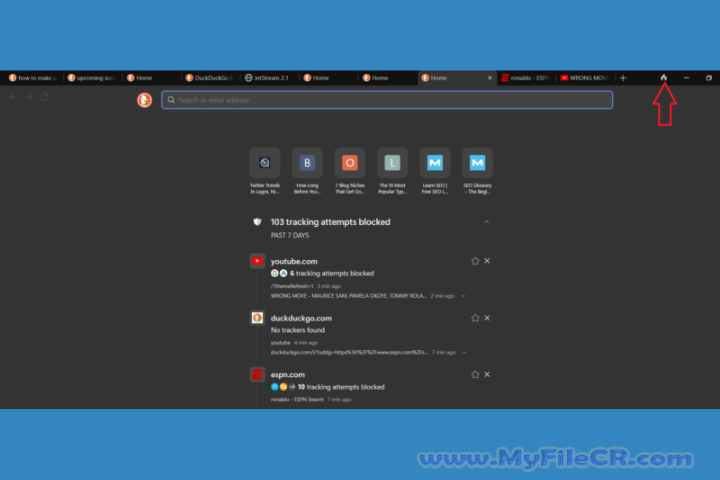Switch to the WRONG MOVE YouTube tab
Image resolution: width=720 pixels, height=480 pixels.
coord(585,78)
